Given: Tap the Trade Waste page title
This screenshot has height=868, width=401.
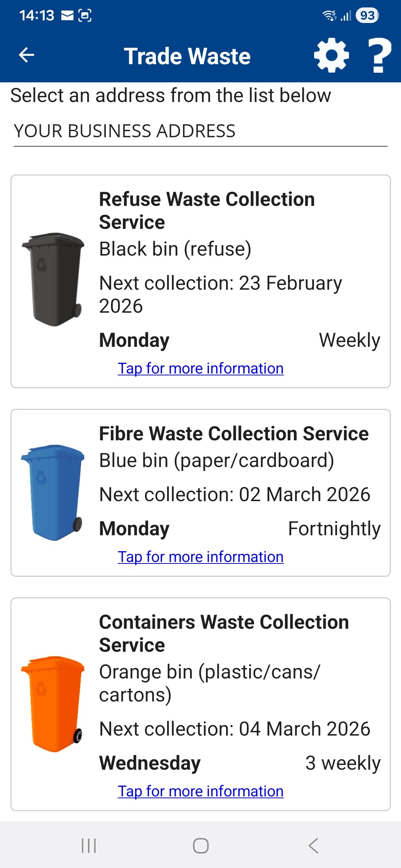Looking at the screenshot, I should [187, 56].
